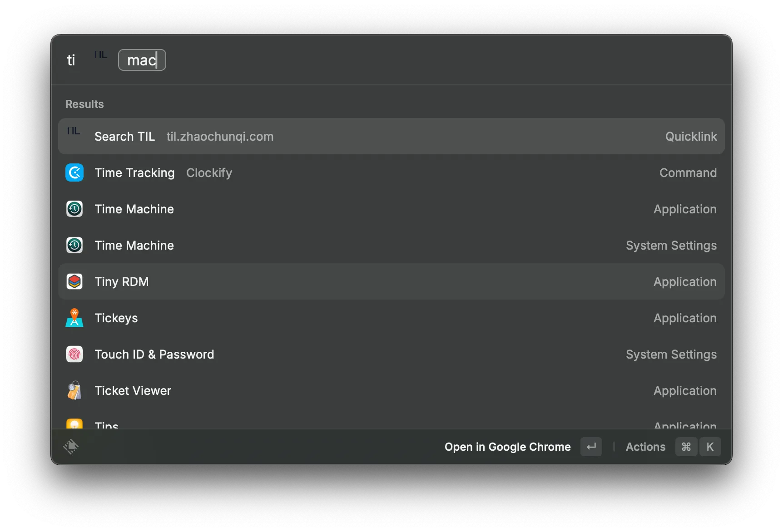Select the Tips lightbulb app icon
783x532 pixels.
pos(74,424)
